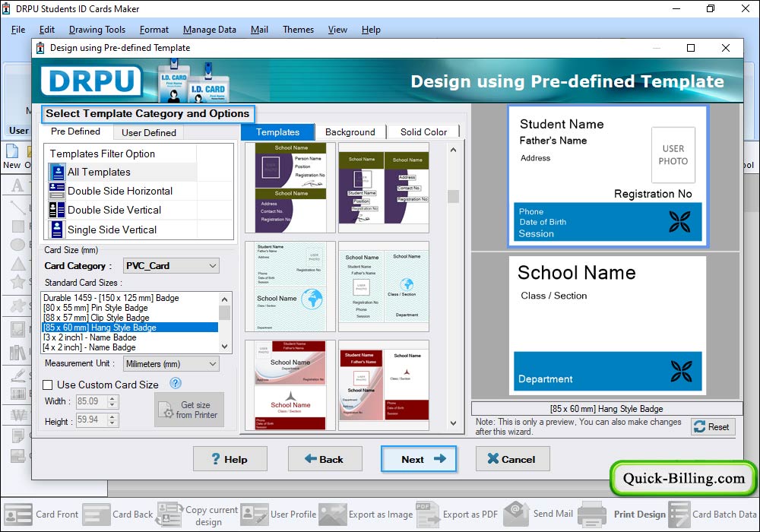
Task: Select olive-purple vertical double template
Action: tap(384, 188)
